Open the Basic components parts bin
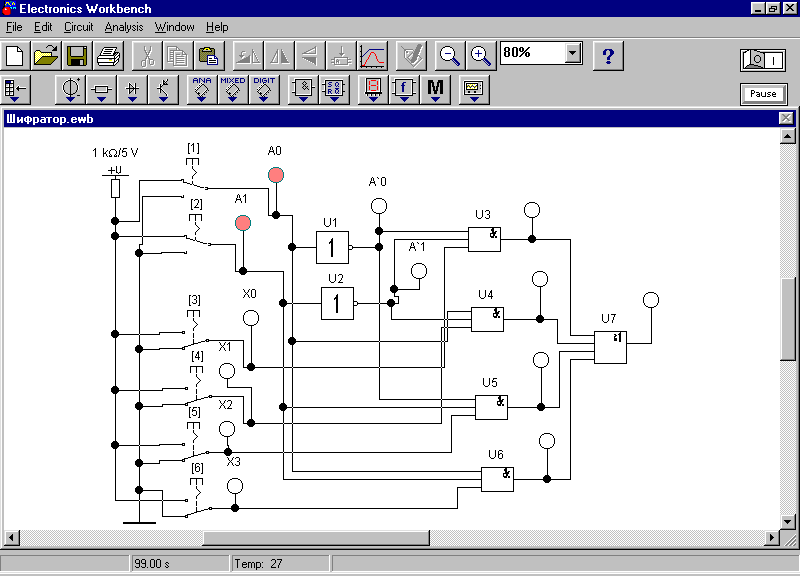800x576 pixels. click(x=102, y=89)
